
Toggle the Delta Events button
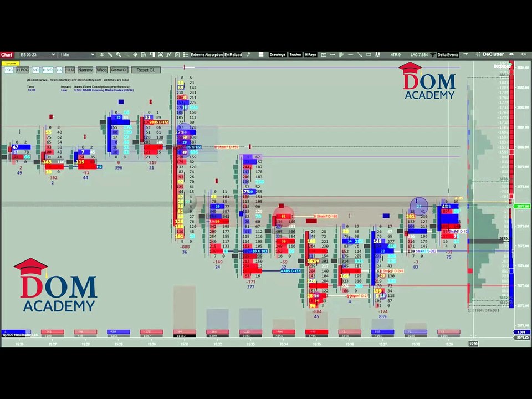pos(448,55)
